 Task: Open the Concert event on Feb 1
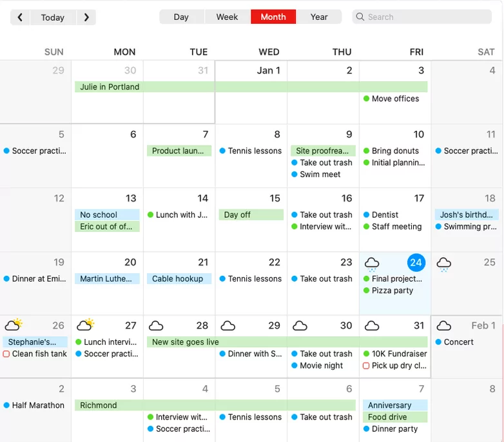(x=454, y=341)
